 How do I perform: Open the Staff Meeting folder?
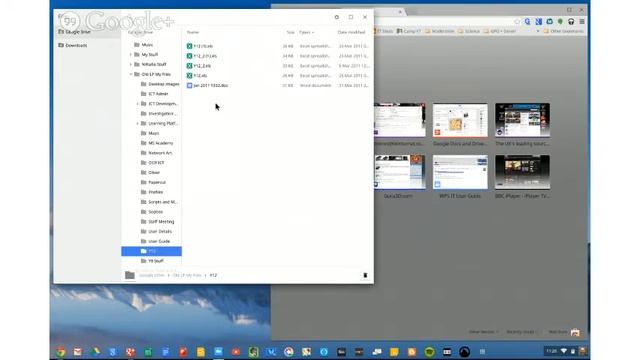158,222
